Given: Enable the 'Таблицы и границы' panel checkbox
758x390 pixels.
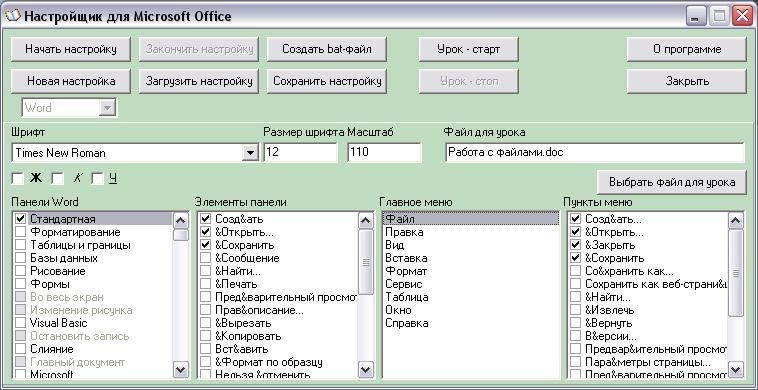Looking at the screenshot, I should 20,245.
